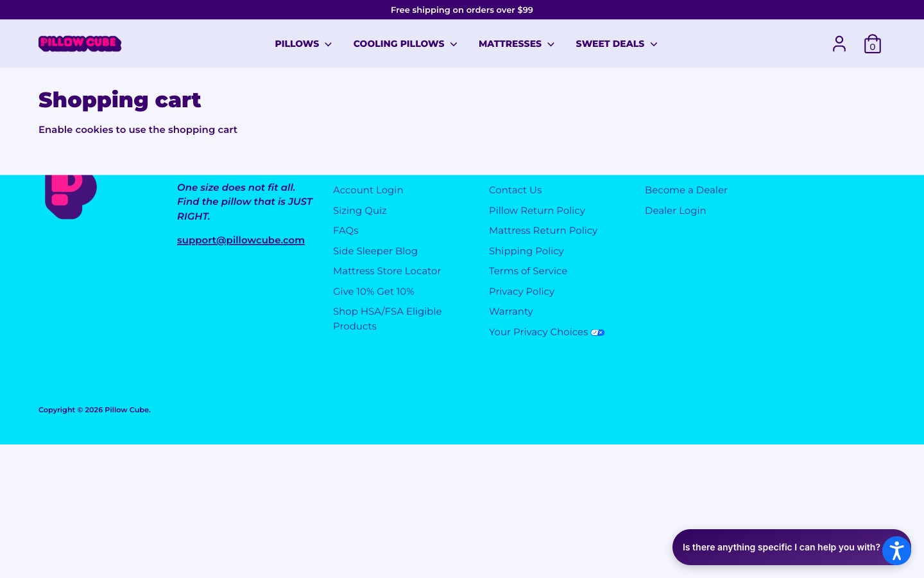
Task: Go to homepage via Pillow Cube logo
Action: pos(80,44)
